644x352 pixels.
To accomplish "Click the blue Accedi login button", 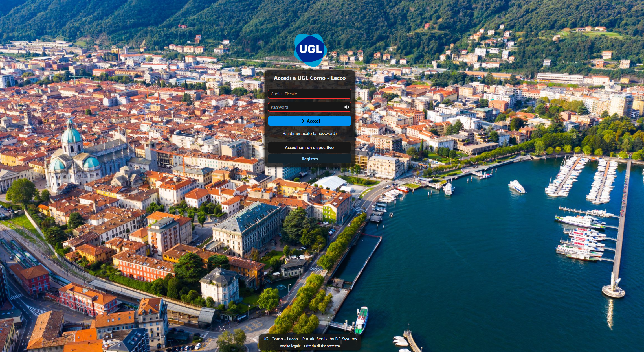I will pyautogui.click(x=309, y=121).
